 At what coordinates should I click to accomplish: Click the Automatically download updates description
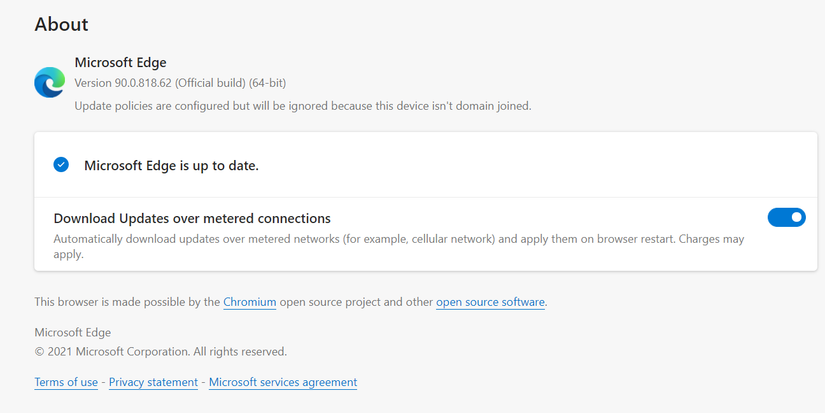pos(399,246)
